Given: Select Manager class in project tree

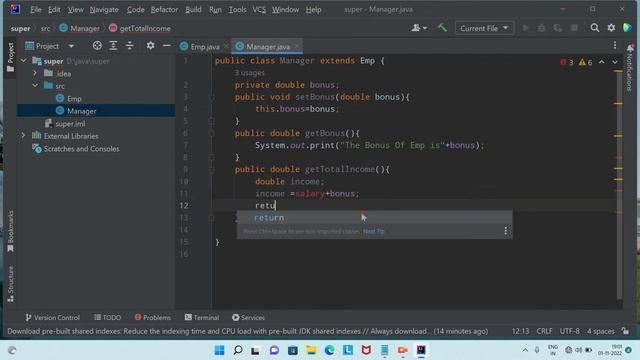Looking at the screenshot, I should tap(81, 111).
